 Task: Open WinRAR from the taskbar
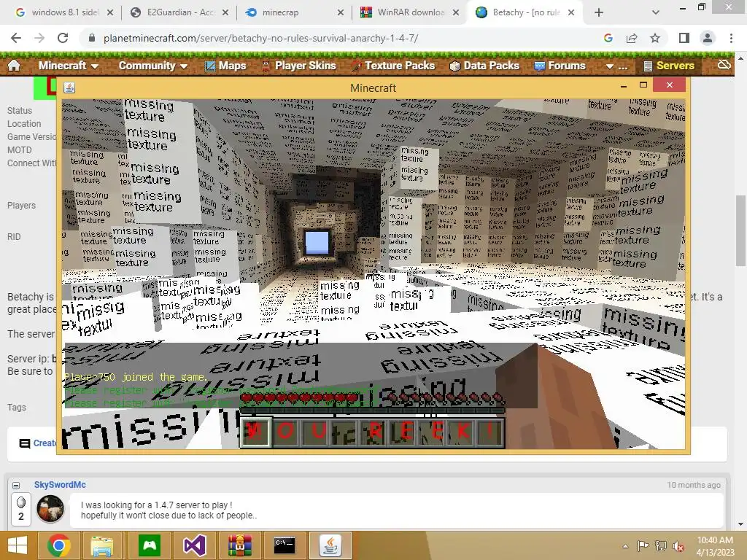click(x=239, y=545)
